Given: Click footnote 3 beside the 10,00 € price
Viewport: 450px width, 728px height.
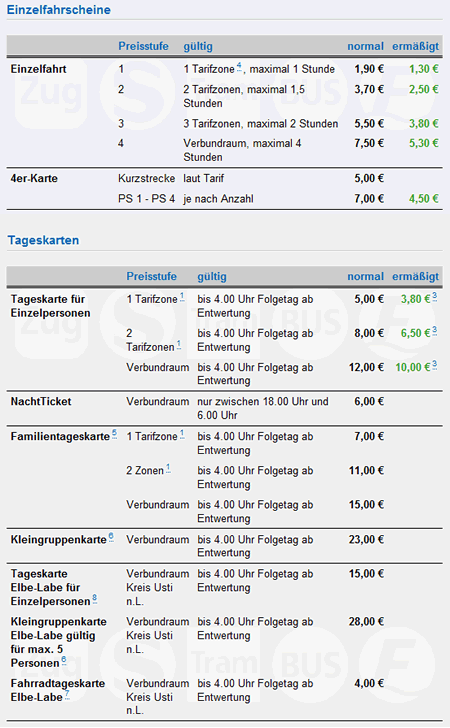Looking at the screenshot, I should (435, 365).
